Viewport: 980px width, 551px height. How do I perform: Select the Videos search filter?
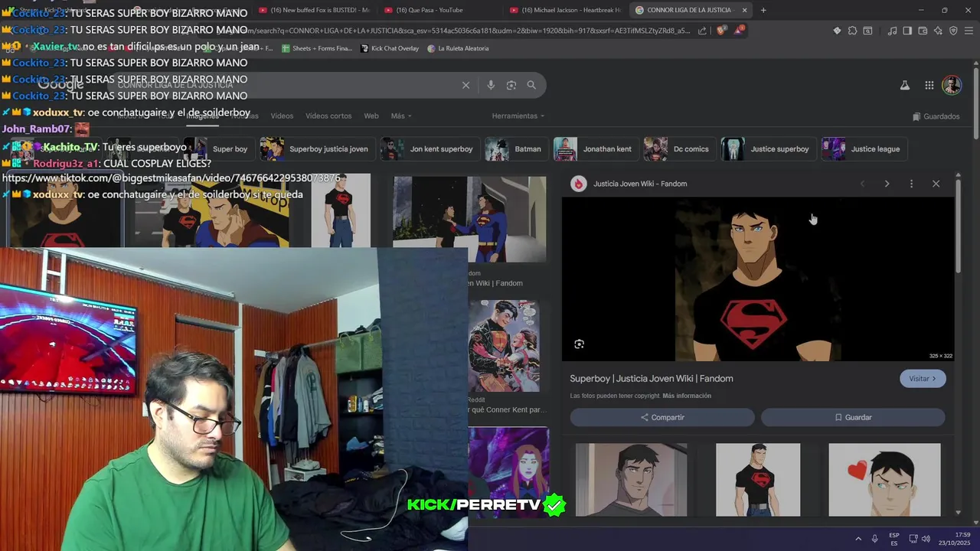(282, 116)
